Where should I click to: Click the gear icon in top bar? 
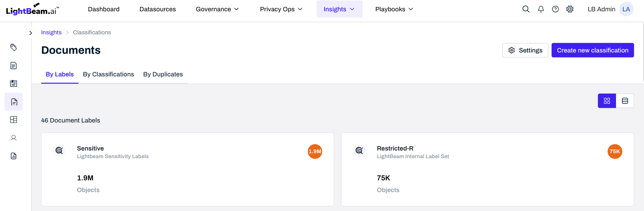click(570, 9)
